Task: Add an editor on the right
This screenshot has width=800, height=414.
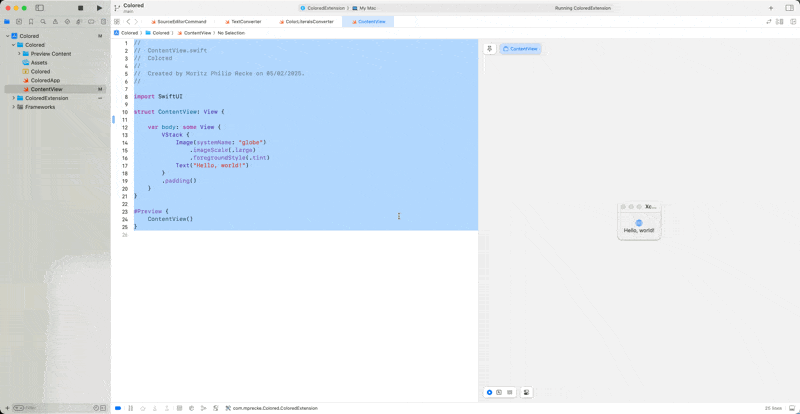Action: pos(792,21)
